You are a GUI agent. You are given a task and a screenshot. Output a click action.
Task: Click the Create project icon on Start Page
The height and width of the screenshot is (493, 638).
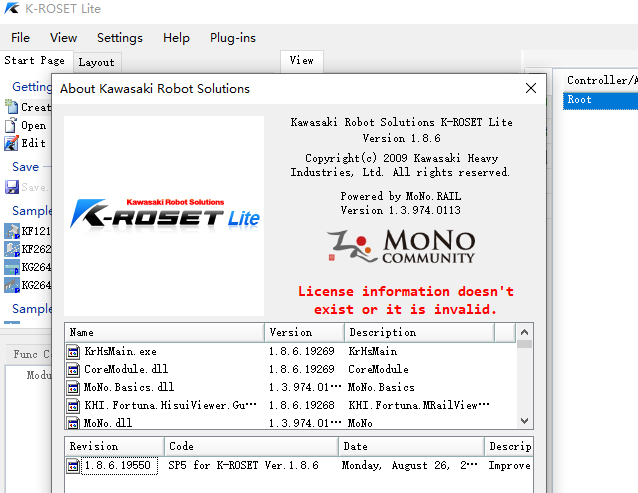pos(11,107)
